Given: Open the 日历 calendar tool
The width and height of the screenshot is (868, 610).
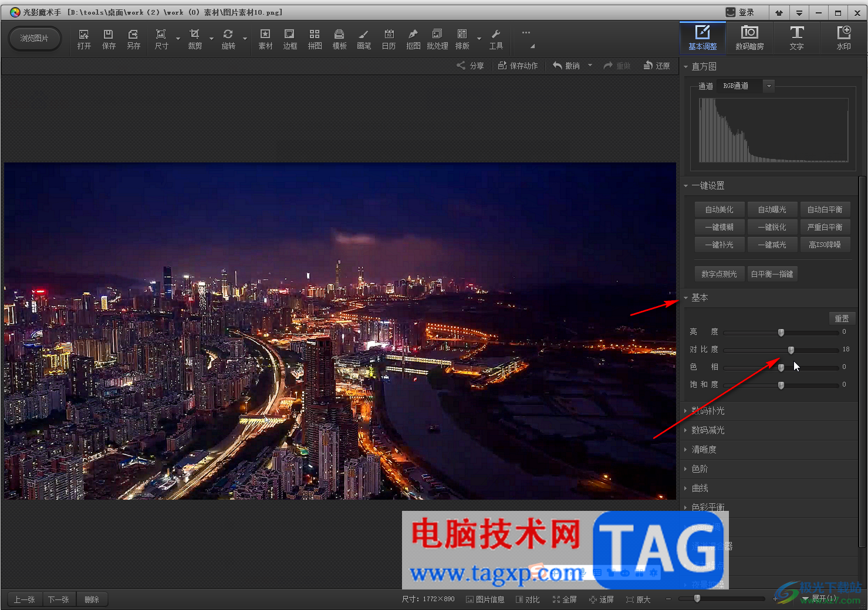Looking at the screenshot, I should (389, 39).
